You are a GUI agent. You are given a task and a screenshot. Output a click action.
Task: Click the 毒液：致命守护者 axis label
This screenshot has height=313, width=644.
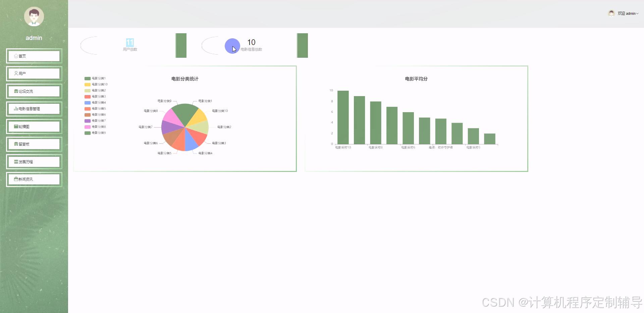click(x=441, y=147)
